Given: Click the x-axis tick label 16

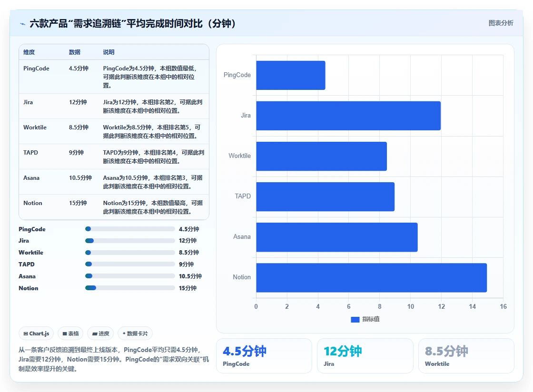Looking at the screenshot, I should tap(503, 307).
